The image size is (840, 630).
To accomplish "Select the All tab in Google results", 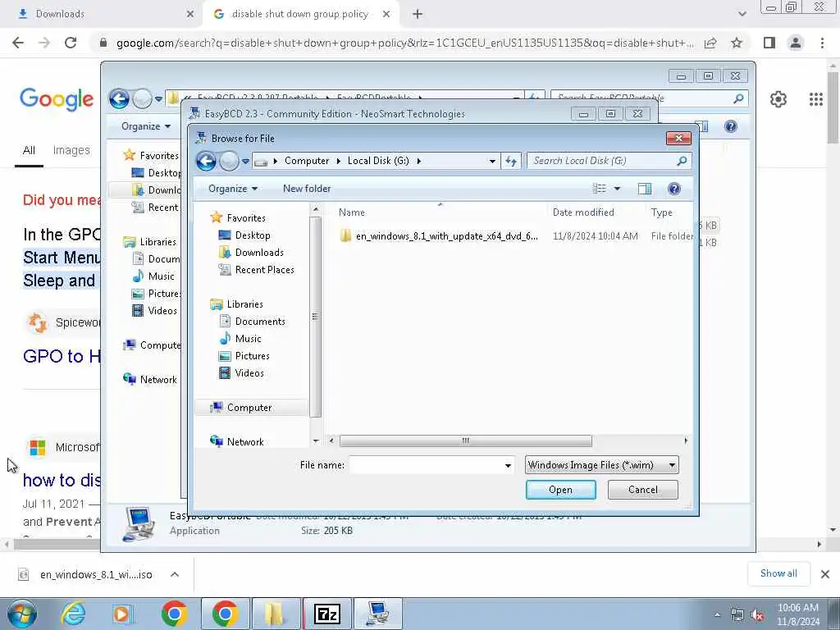I will [x=29, y=151].
